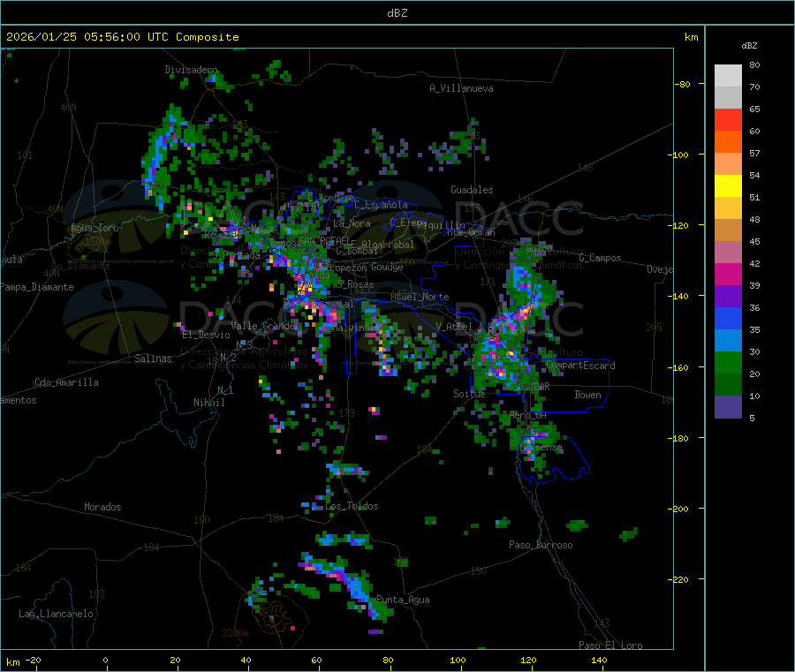The image size is (795, 672).
Task: Click the Agua_Toro map label
Action: 95,228
